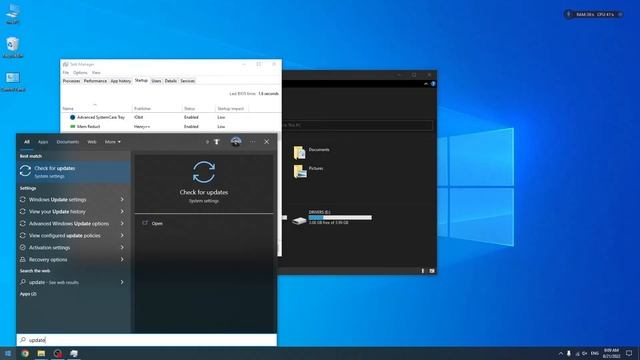Switch to Performance tab in Task Manager

95,81
